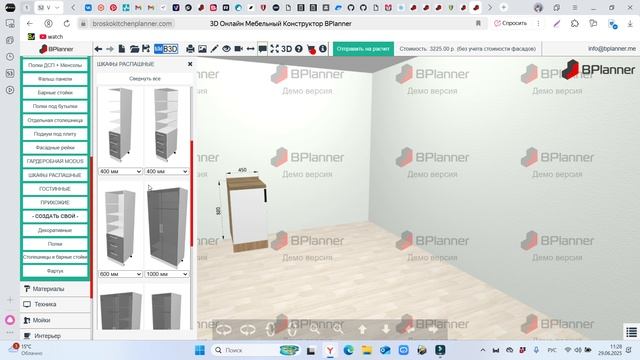This screenshot has height=360, width=640.
Task: Click the move up arrow in bottom bar
Action: click(x=362, y=329)
